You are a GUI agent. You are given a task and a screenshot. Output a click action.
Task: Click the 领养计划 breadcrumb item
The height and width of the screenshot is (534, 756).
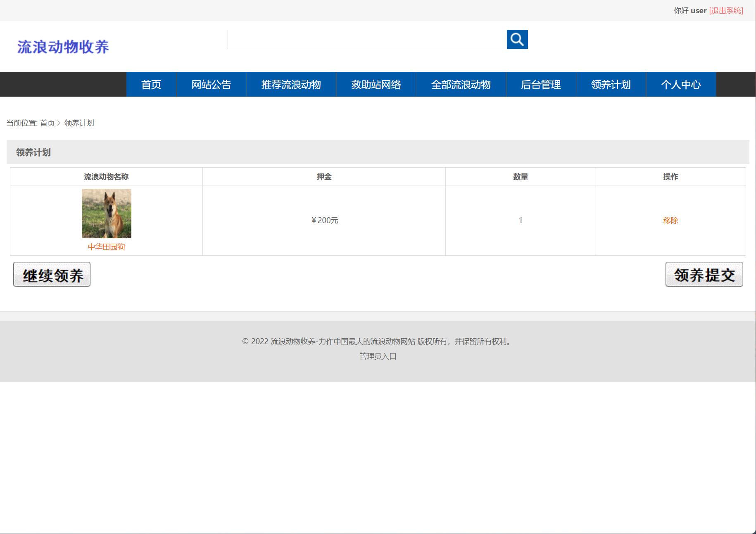coord(78,123)
